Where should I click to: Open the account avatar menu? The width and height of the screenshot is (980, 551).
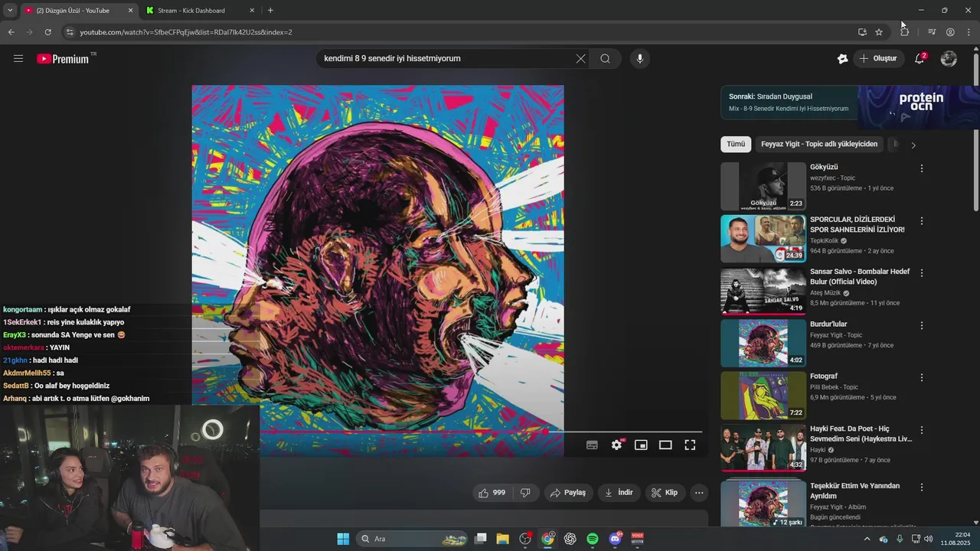coord(949,59)
